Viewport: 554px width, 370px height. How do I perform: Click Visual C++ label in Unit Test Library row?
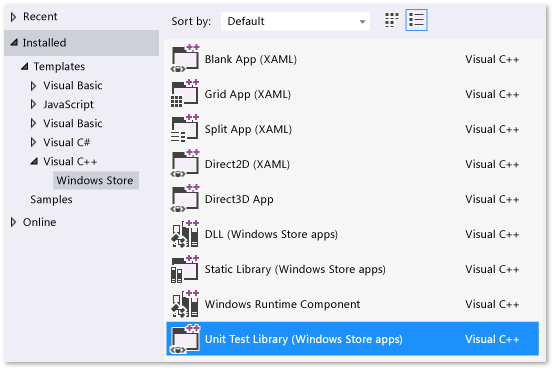492,339
